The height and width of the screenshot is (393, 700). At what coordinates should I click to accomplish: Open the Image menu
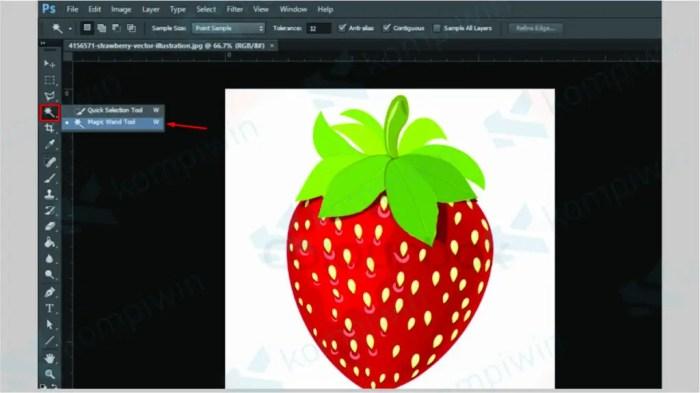click(121, 9)
